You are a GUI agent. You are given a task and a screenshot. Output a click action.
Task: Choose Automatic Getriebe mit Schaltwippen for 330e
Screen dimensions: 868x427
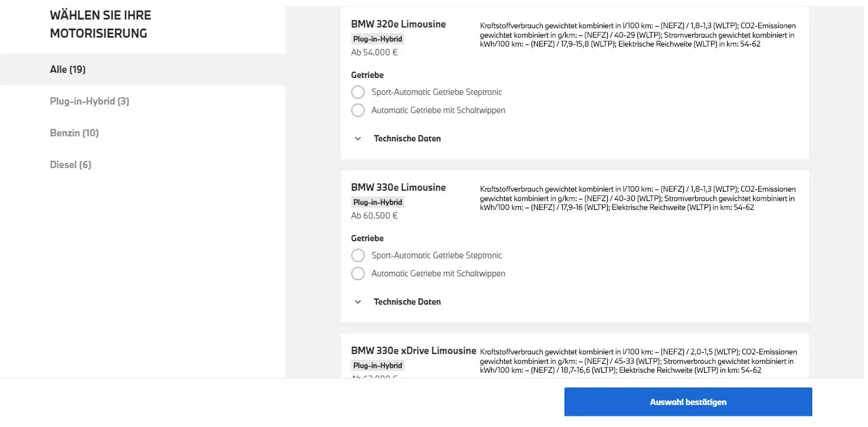point(358,274)
